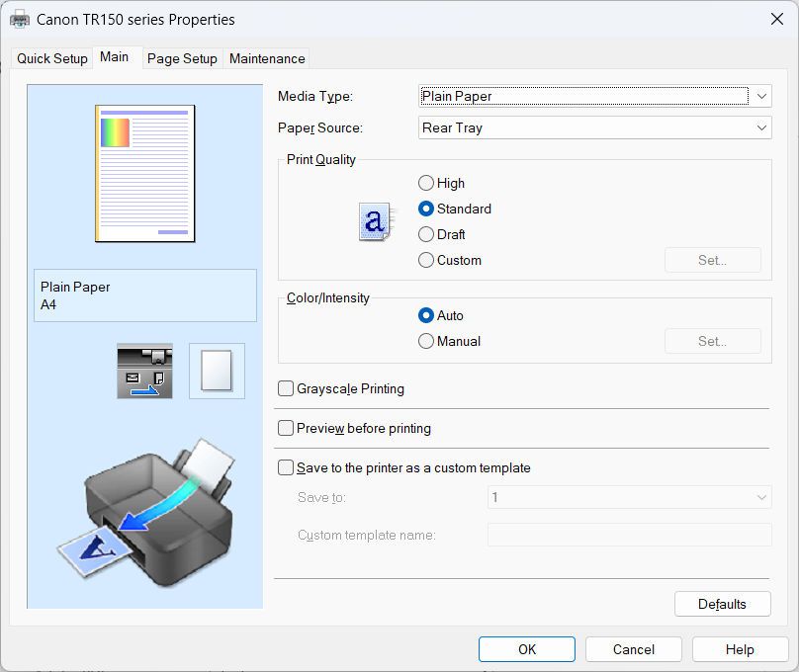799x672 pixels.
Task: Click the blank white paper icon beside printer status
Action: coord(216,372)
